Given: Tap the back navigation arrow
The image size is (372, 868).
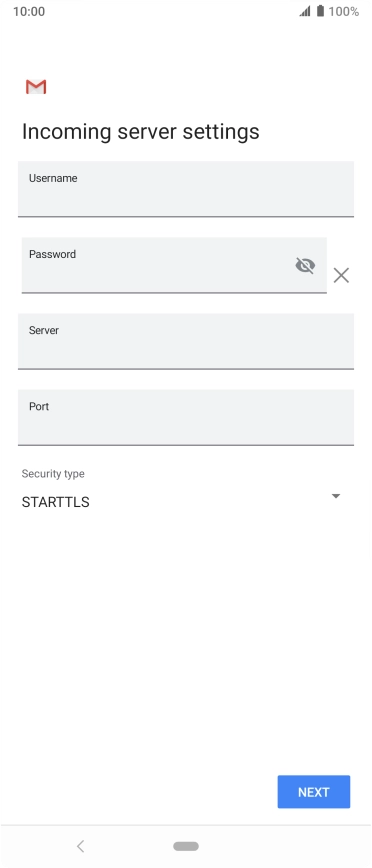Looking at the screenshot, I should (81, 846).
